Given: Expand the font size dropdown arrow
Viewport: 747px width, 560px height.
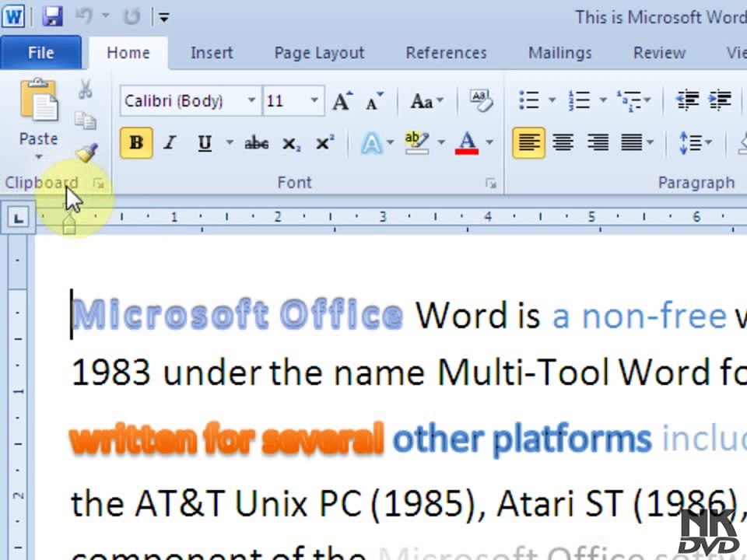Looking at the screenshot, I should pos(314,100).
